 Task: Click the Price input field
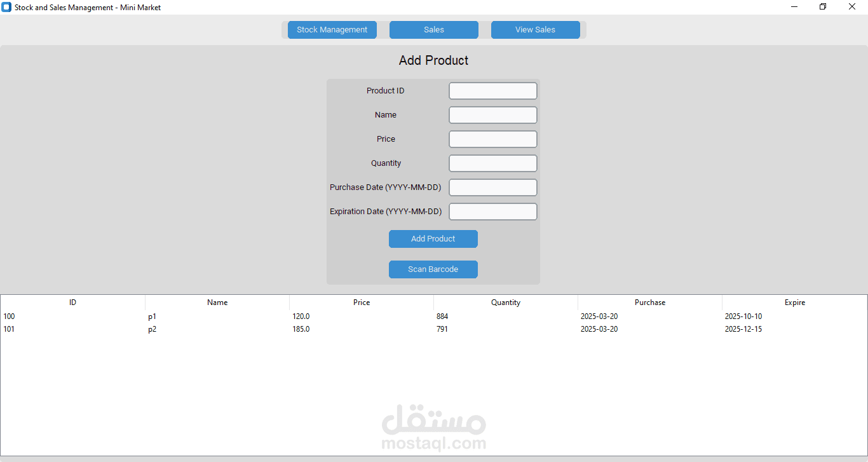coord(493,139)
